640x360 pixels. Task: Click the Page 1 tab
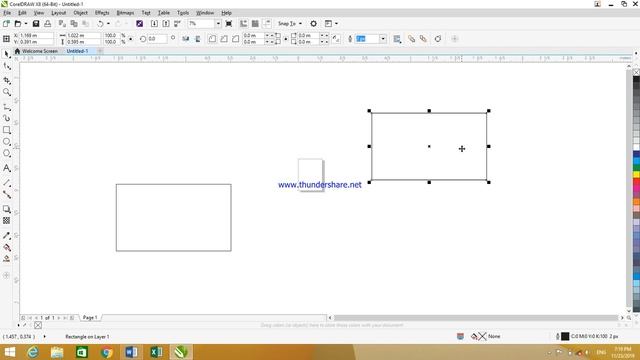coord(90,318)
